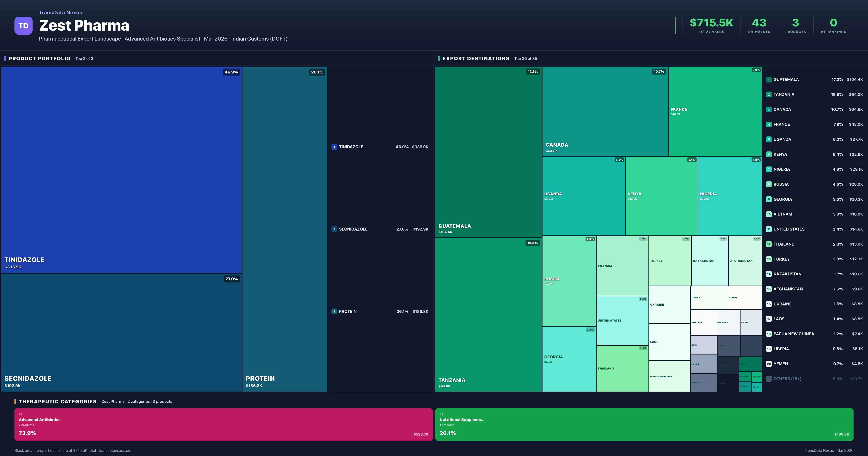
Task: Click the TD logo icon
Action: [23, 26]
